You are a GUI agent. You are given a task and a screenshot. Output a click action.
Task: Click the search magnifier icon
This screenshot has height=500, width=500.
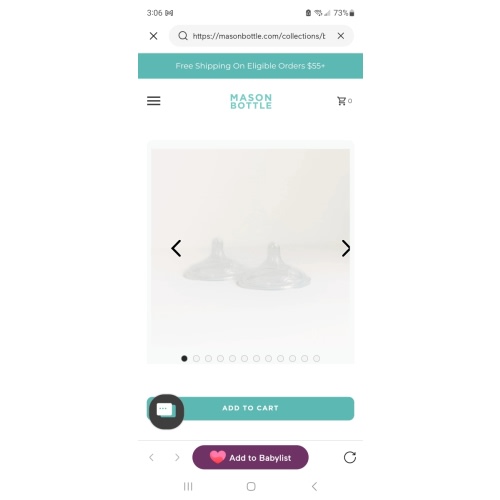click(183, 36)
